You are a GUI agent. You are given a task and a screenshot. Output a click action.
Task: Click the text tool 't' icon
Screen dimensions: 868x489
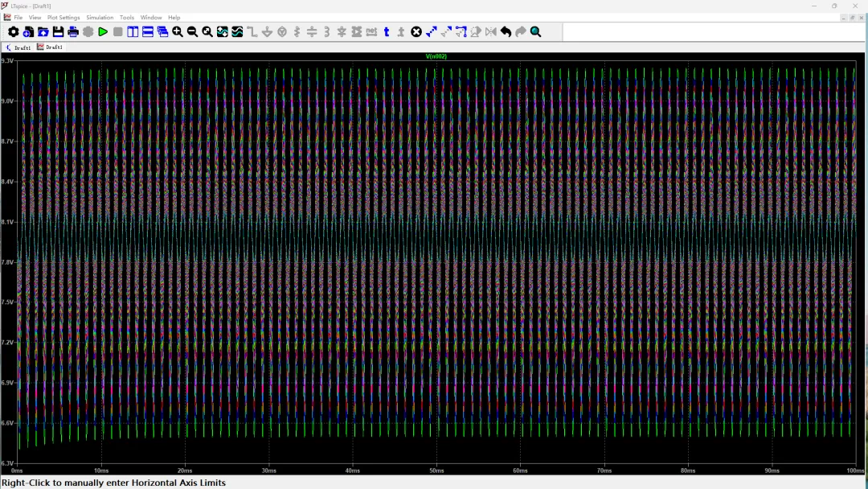pyautogui.click(x=387, y=32)
